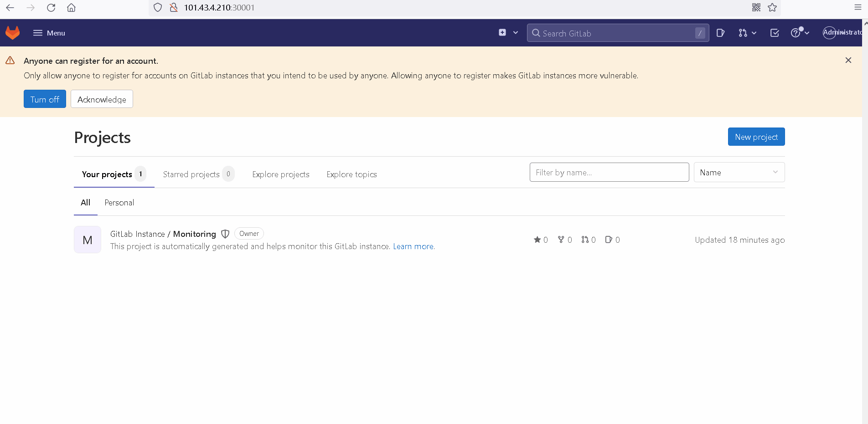Screen dimensions: 868x424
Task: Click the Projects page heading
Action: [x=103, y=138]
